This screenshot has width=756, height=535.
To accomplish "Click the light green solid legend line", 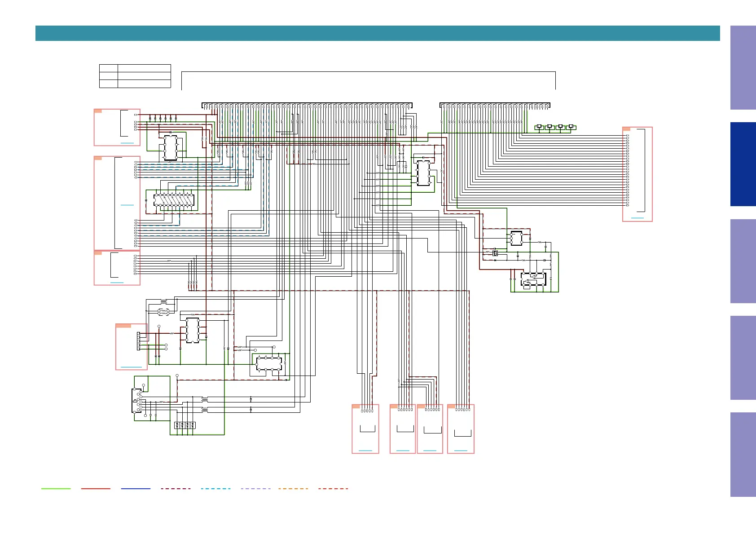I will point(56,489).
